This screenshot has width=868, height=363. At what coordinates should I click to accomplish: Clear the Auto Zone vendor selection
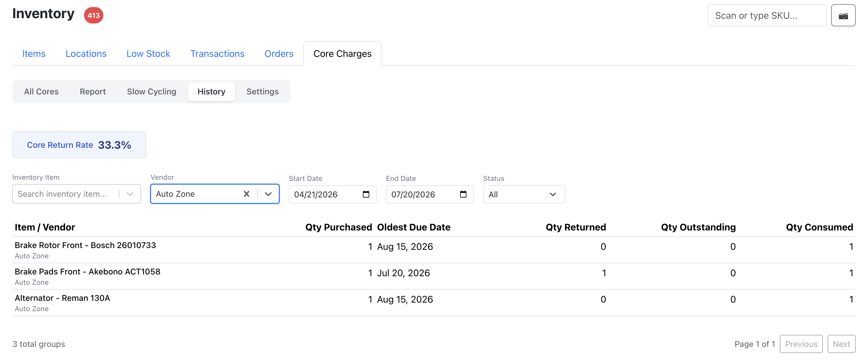click(246, 194)
